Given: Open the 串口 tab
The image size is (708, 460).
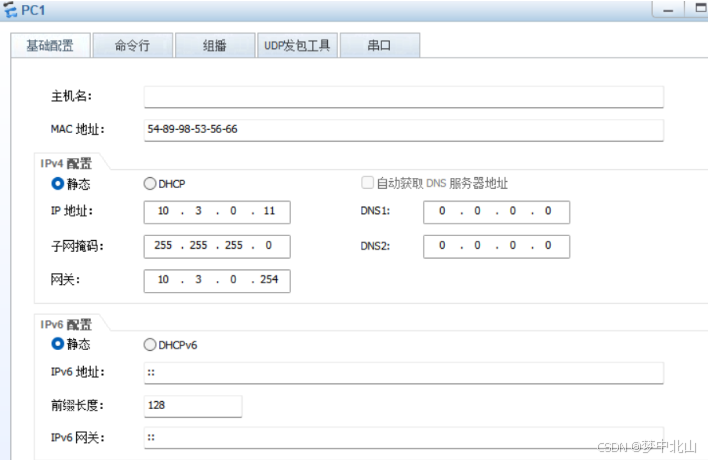Looking at the screenshot, I should point(380,45).
